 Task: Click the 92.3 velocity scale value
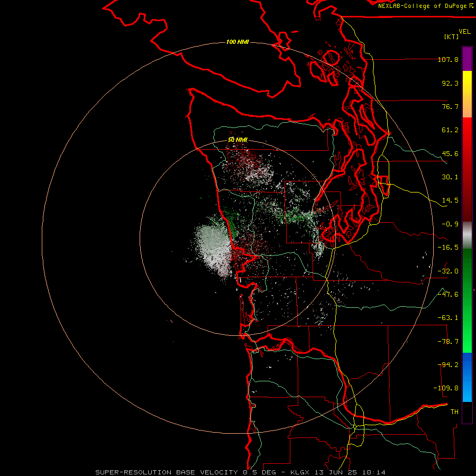click(450, 83)
